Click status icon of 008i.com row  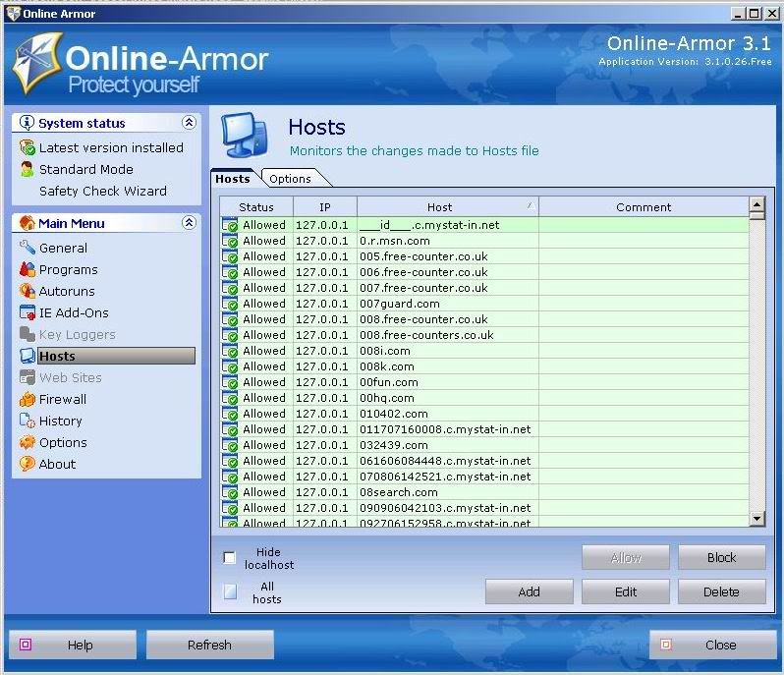230,351
